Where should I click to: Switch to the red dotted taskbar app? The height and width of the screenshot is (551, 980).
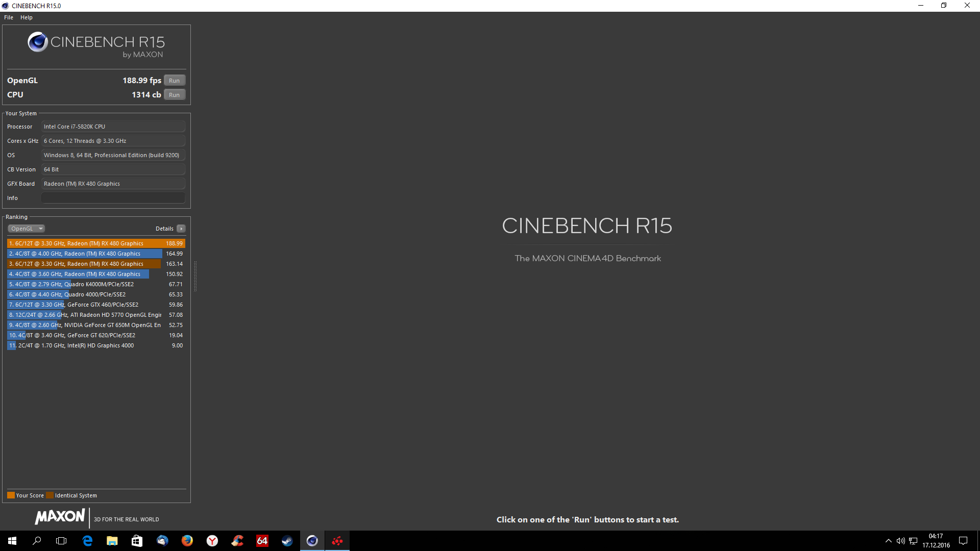337,541
